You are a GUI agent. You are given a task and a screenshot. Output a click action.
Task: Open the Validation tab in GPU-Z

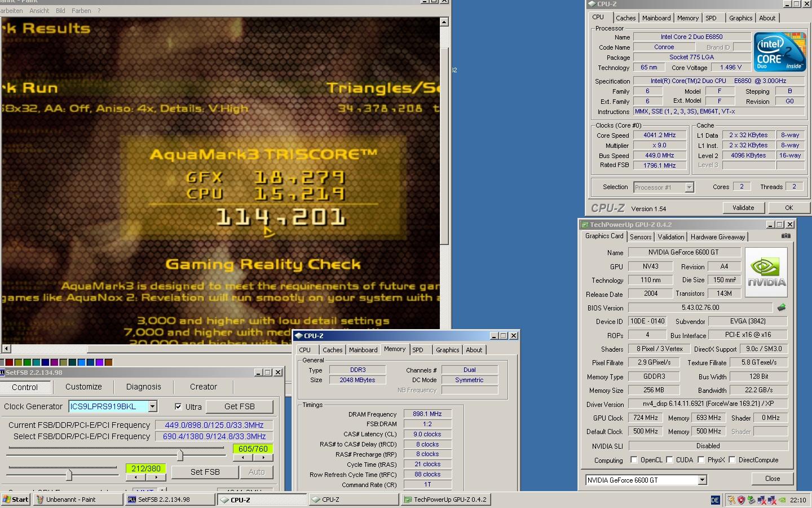click(x=671, y=237)
